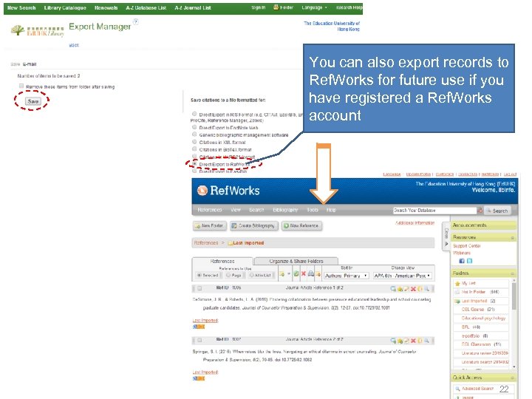Delete Reference 2 of 2 red X
The image size is (532, 399).
pos(413,341)
